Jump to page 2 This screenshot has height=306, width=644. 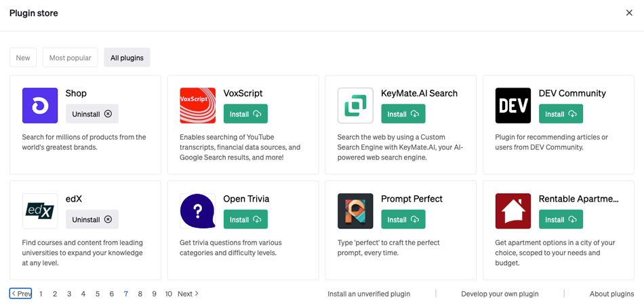(x=55, y=294)
